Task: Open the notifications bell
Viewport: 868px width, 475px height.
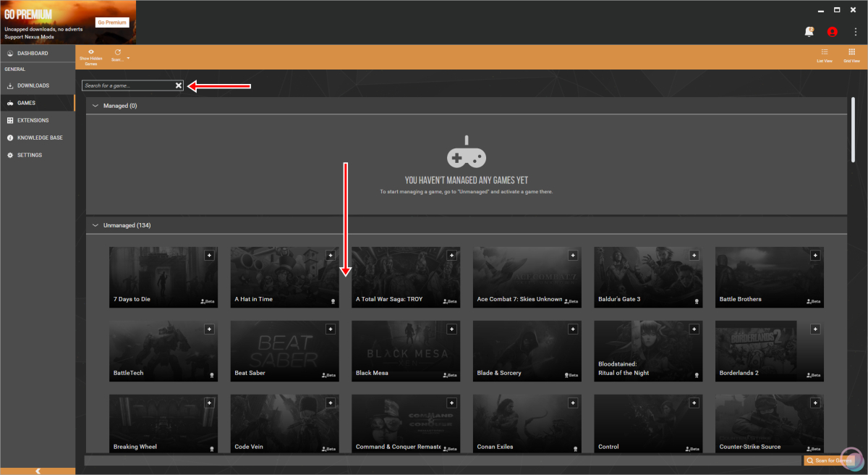Action: [809, 31]
